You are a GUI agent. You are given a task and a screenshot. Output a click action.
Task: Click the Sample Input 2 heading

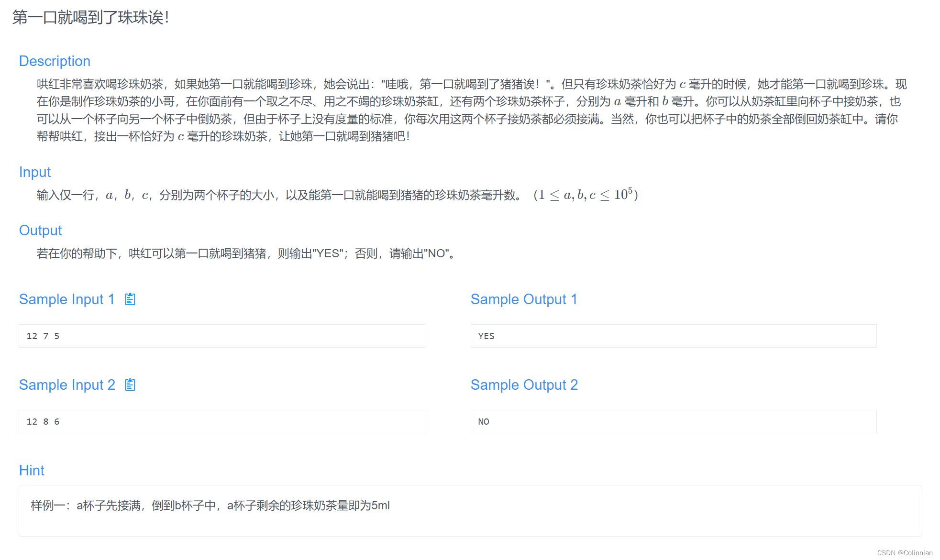coord(66,385)
